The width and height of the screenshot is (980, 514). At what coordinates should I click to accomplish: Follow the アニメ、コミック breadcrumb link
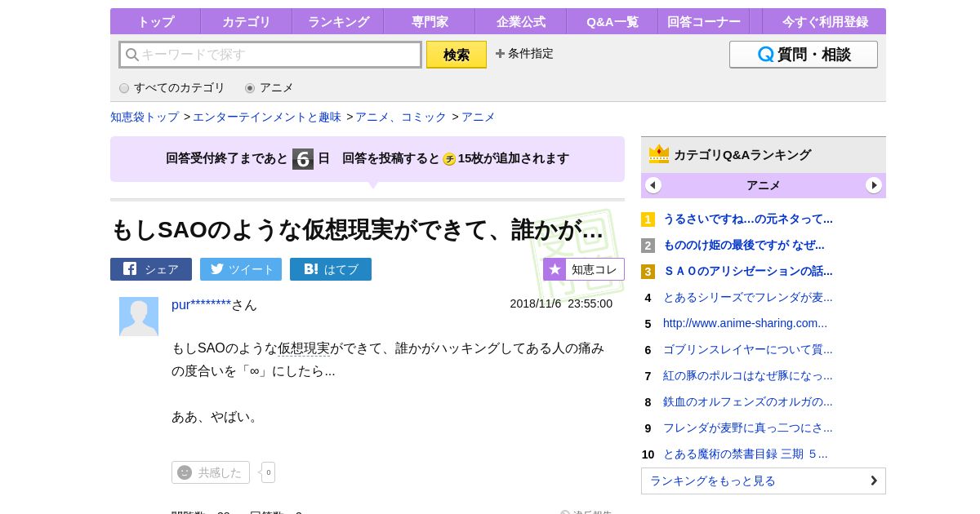click(x=401, y=117)
